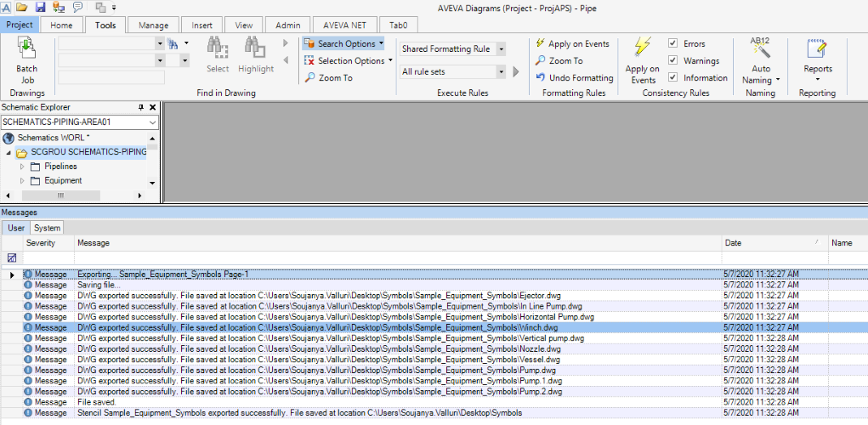The width and height of the screenshot is (868, 425).
Task: Click the run rules arrow in Execute Rules
Action: click(516, 72)
